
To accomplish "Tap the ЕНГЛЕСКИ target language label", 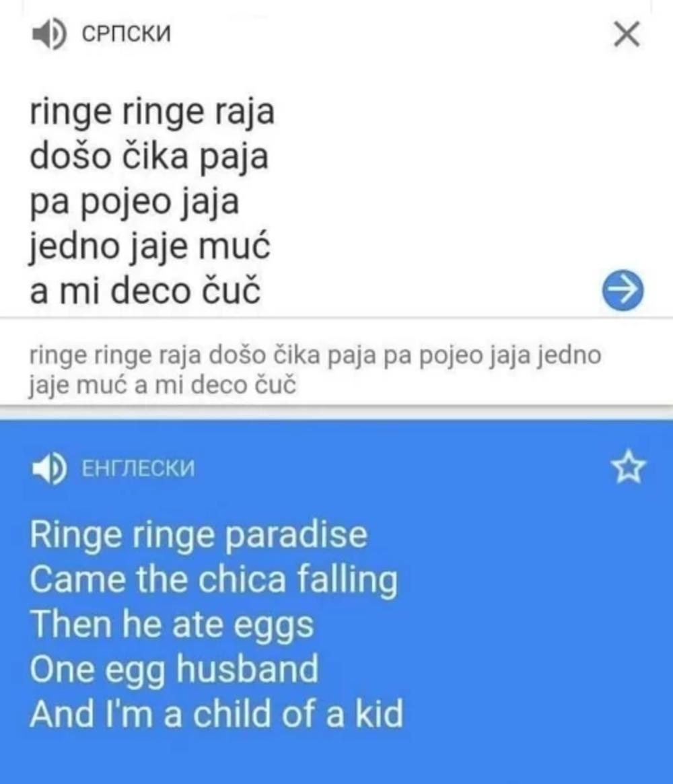I will pyautogui.click(x=137, y=468).
